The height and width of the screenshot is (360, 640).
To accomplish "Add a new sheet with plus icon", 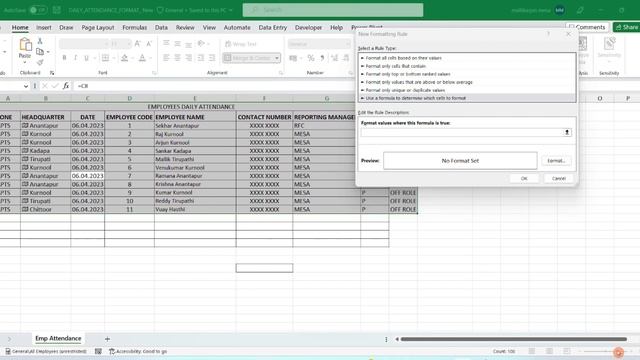I will click(x=107, y=339).
